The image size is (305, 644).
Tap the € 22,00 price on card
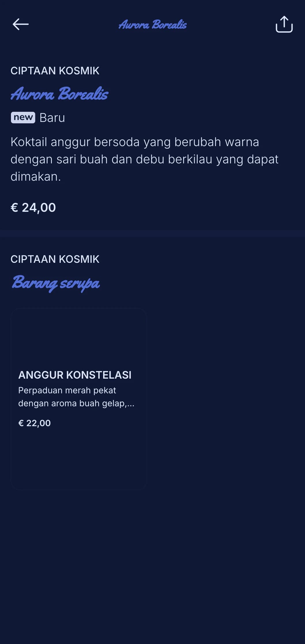[35, 423]
